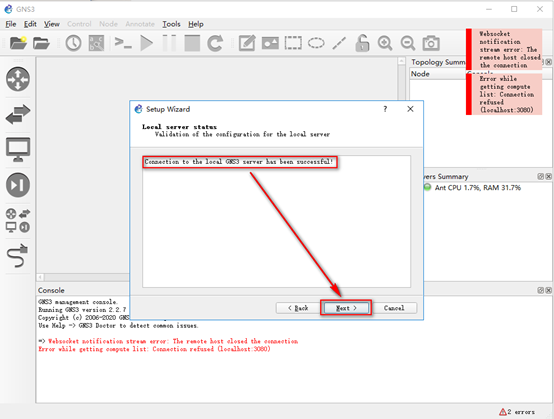The height and width of the screenshot is (419, 554).
Task: Maximize the GNS3 window
Action: click(514, 9)
